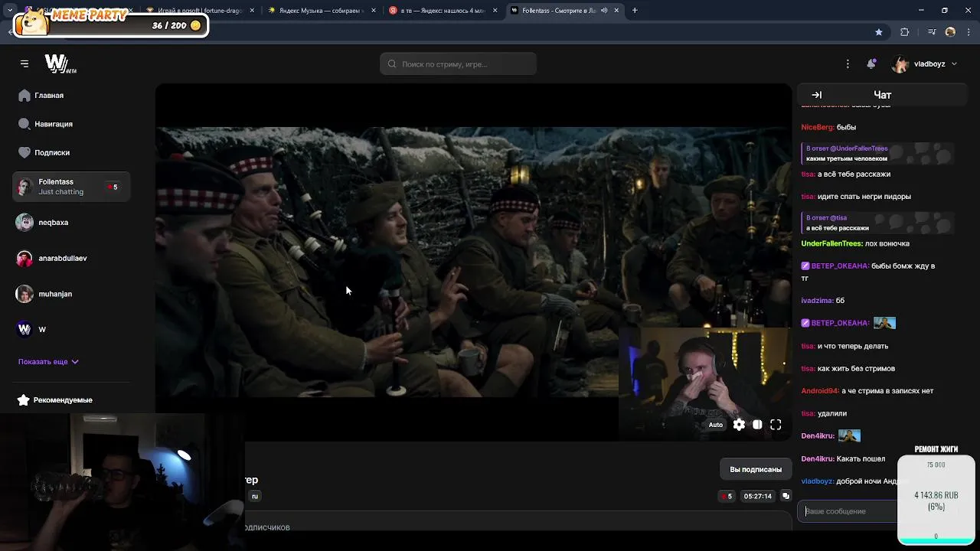Open the three-dot more options menu
Image resolution: width=980 pixels, height=551 pixels.
point(848,64)
